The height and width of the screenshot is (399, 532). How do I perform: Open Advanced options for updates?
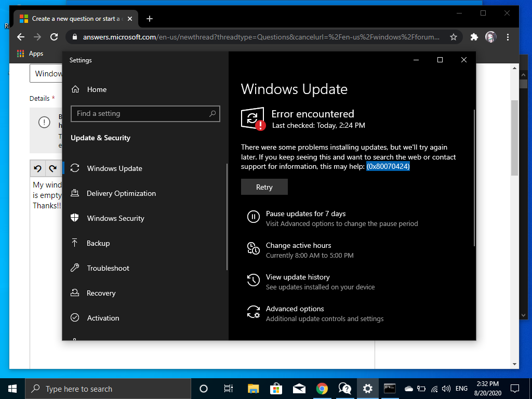pyautogui.click(x=295, y=309)
